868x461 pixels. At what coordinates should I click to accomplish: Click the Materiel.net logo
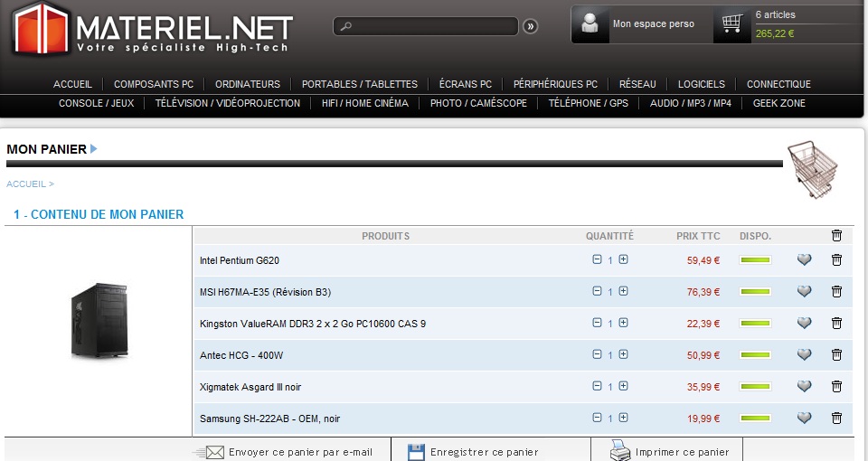[152, 28]
